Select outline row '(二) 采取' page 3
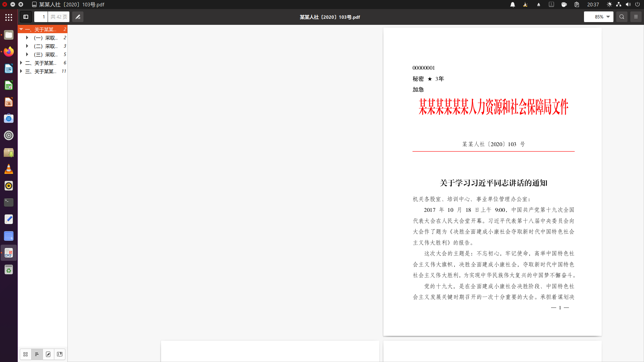The image size is (644, 362). (43, 46)
